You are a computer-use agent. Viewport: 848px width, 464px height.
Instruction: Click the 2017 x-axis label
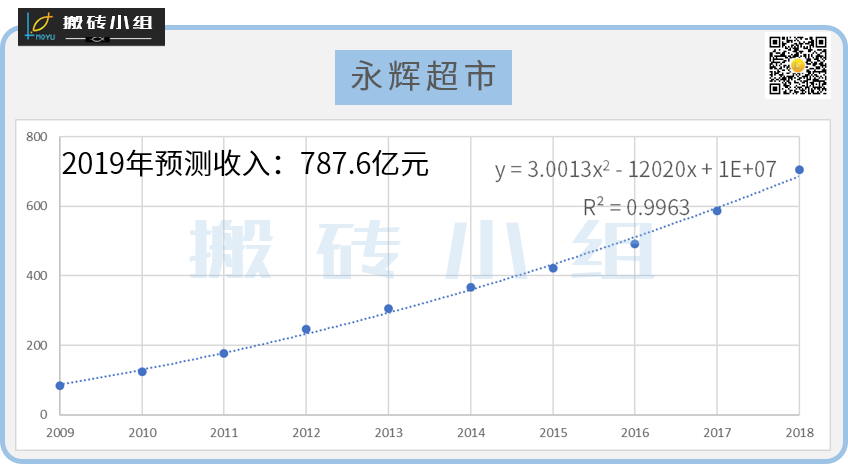pos(717,433)
